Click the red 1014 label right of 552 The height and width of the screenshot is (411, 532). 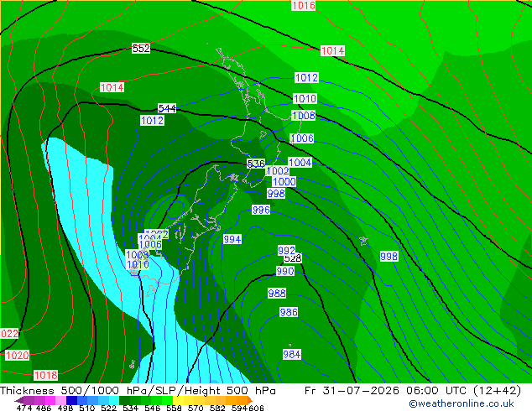[332, 51]
